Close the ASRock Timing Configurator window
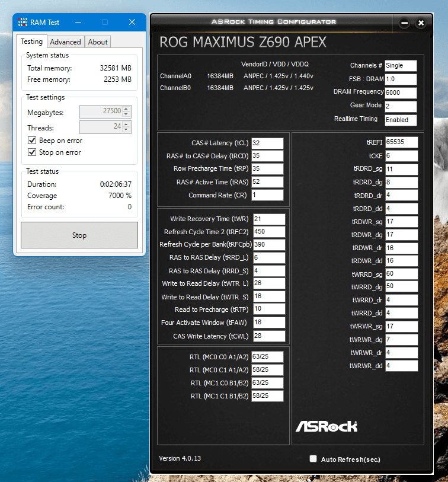This screenshot has height=482, width=448. [x=421, y=23]
